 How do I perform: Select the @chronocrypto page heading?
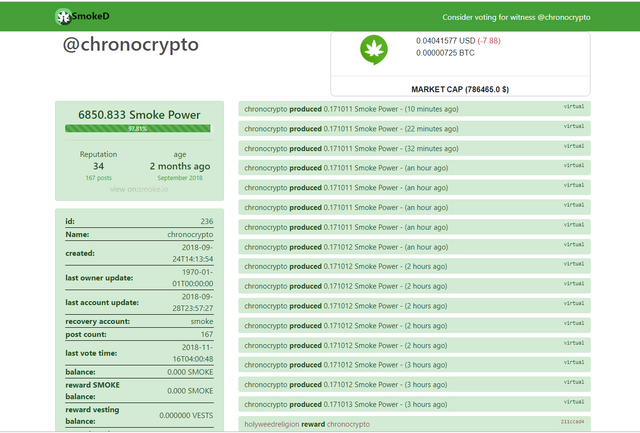coord(131,44)
